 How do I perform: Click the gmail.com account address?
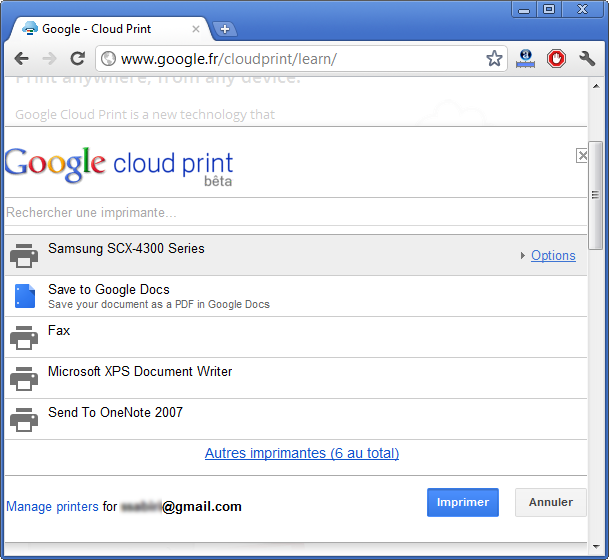tap(181, 506)
